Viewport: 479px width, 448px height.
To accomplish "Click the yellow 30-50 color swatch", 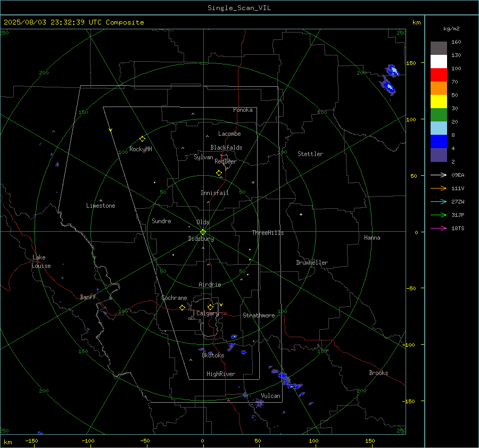I will tap(439, 102).
